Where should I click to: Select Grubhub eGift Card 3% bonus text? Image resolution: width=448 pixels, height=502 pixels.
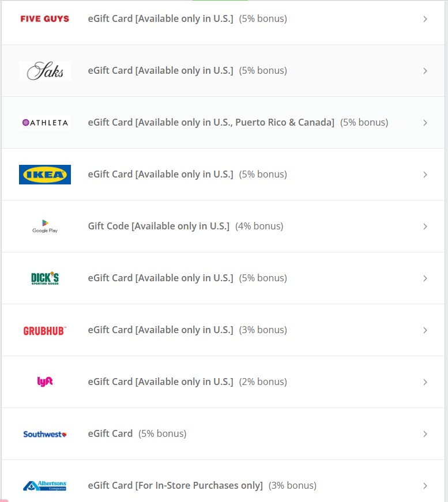(x=187, y=330)
